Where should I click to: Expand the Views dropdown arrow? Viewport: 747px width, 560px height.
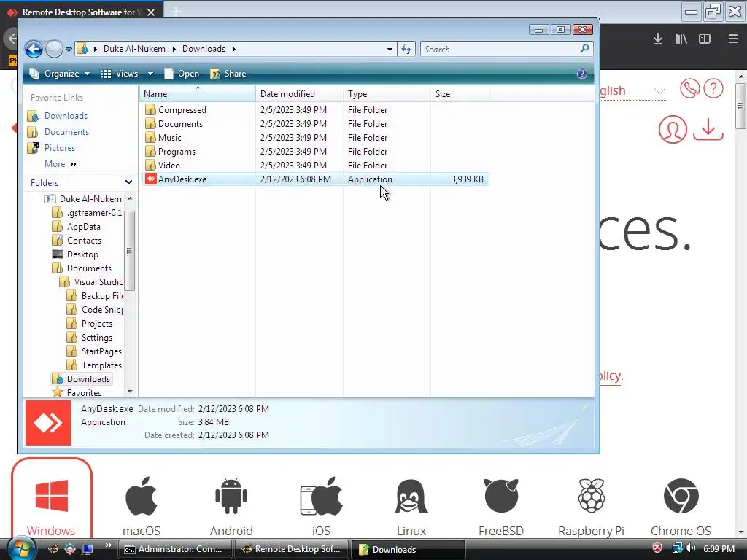point(150,74)
